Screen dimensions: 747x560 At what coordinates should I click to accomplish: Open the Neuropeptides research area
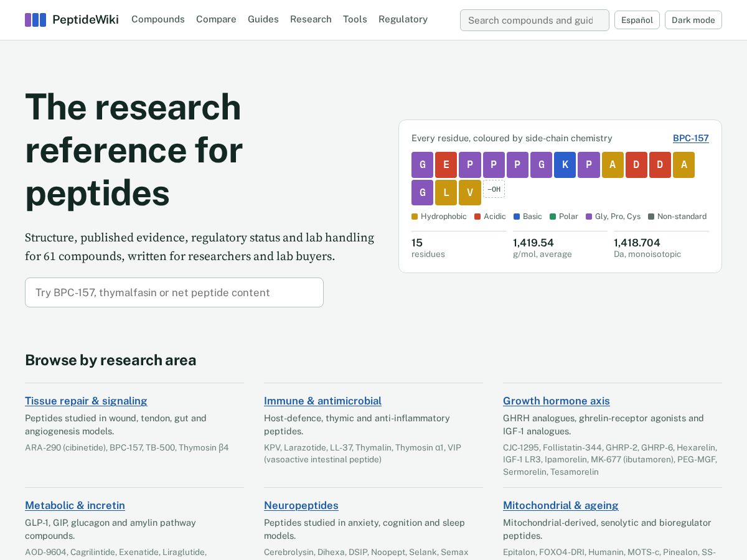click(x=301, y=505)
